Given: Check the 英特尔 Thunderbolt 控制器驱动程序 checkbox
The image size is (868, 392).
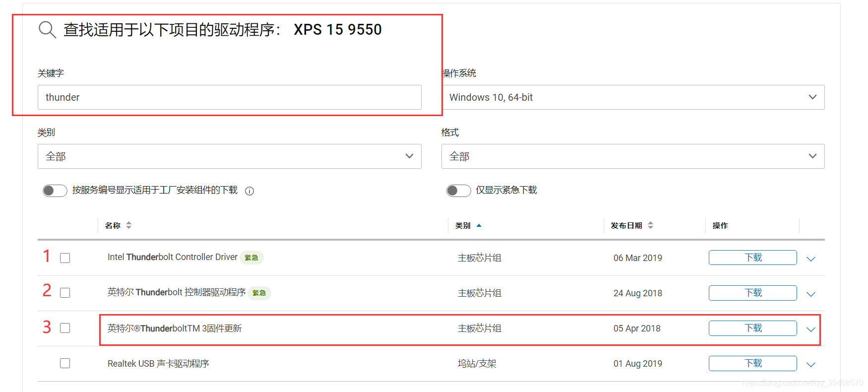Looking at the screenshot, I should coord(65,293).
